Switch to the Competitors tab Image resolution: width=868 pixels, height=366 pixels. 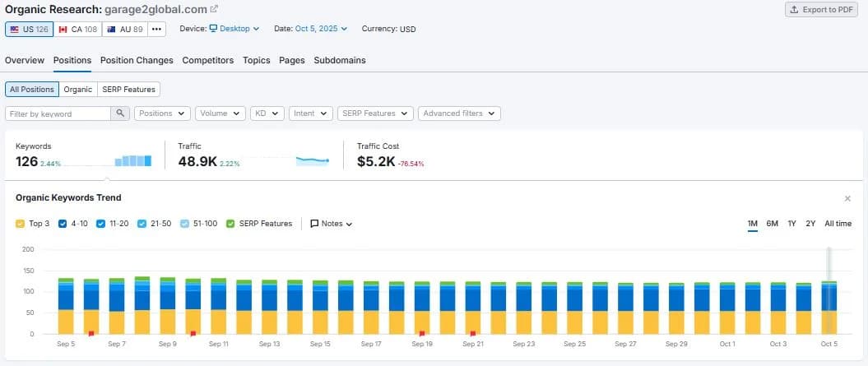coord(207,60)
